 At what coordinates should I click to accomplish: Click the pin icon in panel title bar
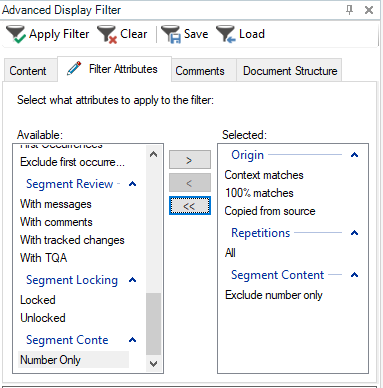(x=349, y=10)
